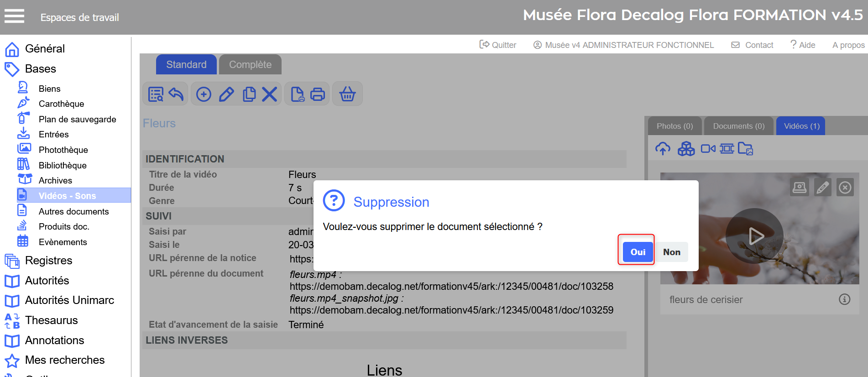Confirm deletion with the Oui button
The height and width of the screenshot is (377, 868).
tap(638, 252)
